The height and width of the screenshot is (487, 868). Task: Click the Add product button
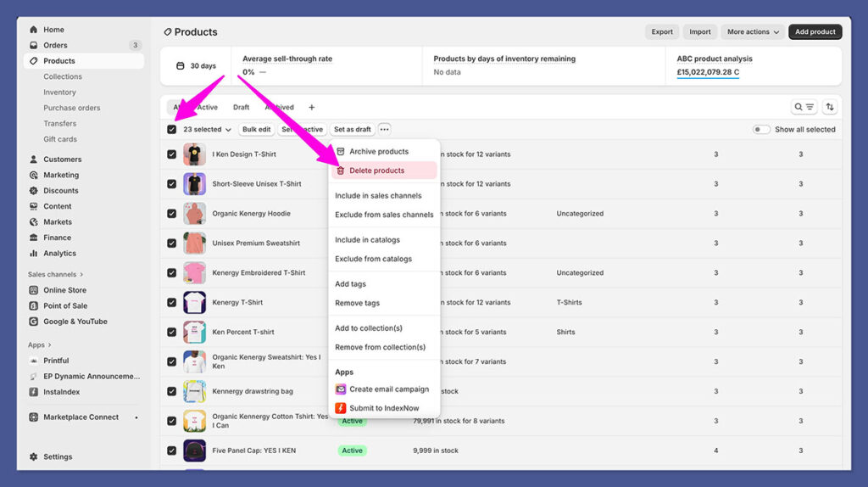[x=815, y=32]
